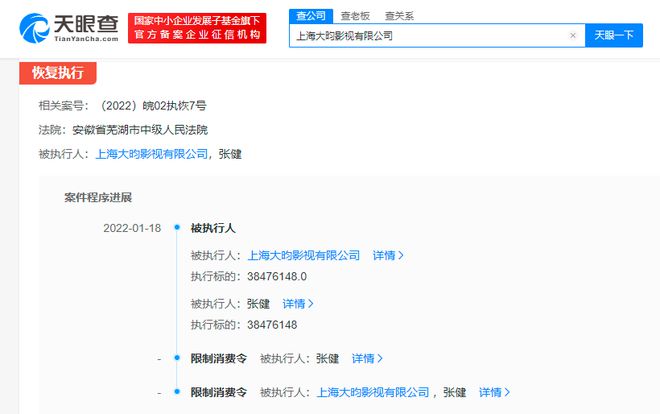660x414 pixels.
Task: Click the Tianyancha logo
Action: pos(69,28)
